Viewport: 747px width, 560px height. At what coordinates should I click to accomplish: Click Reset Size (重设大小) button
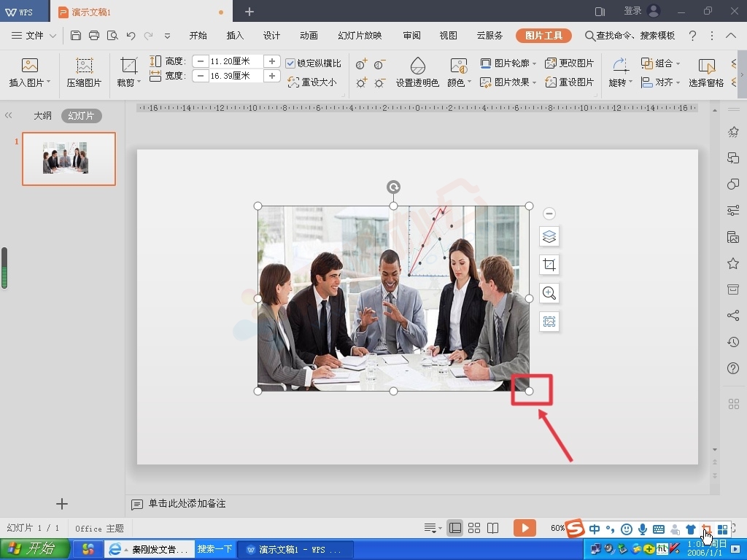[x=313, y=82]
